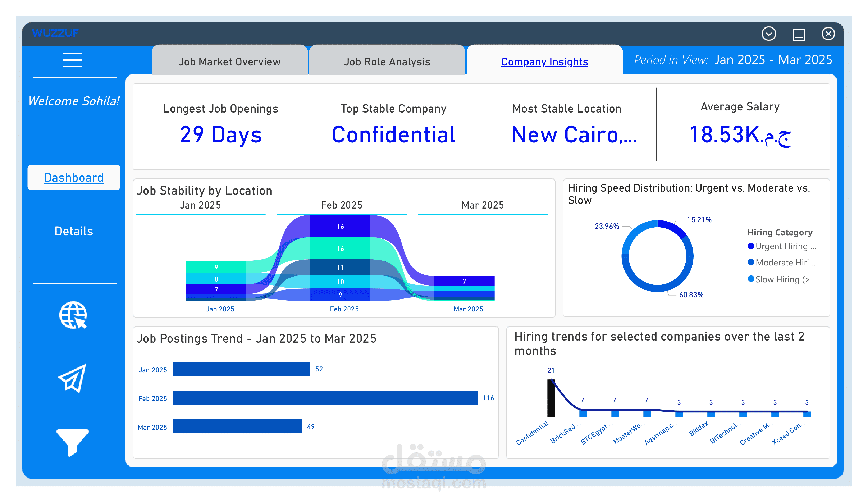Select the Mar 2025 column header in stability chart
The width and height of the screenshot is (868, 502).
pyautogui.click(x=483, y=205)
